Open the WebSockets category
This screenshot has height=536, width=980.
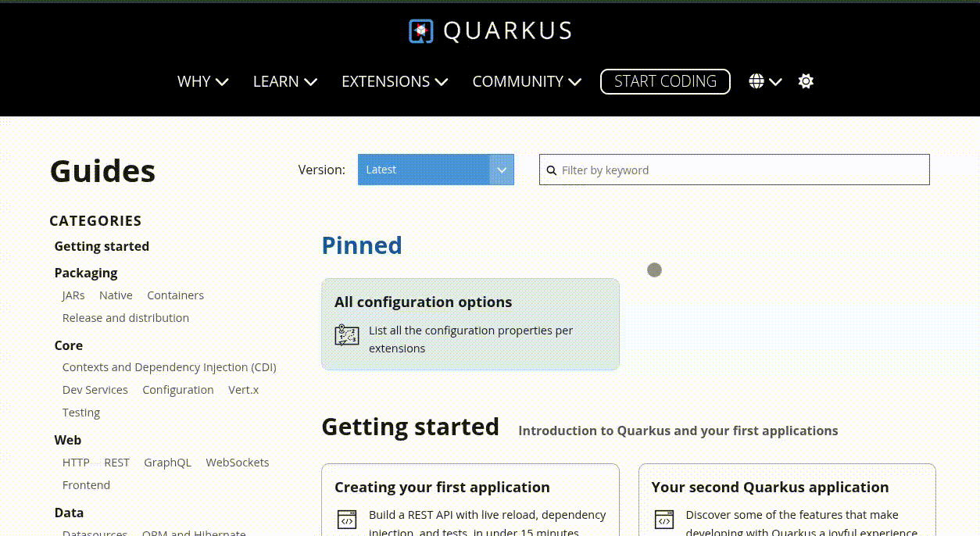tap(238, 463)
